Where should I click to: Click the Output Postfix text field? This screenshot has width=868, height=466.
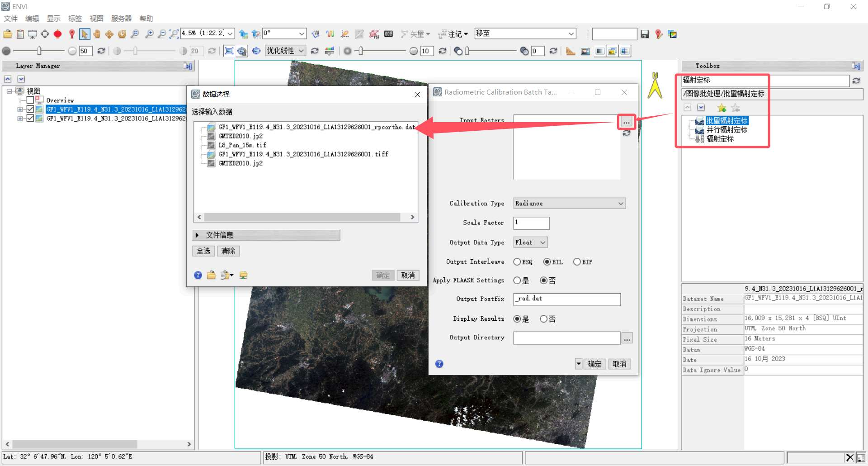pyautogui.click(x=566, y=299)
